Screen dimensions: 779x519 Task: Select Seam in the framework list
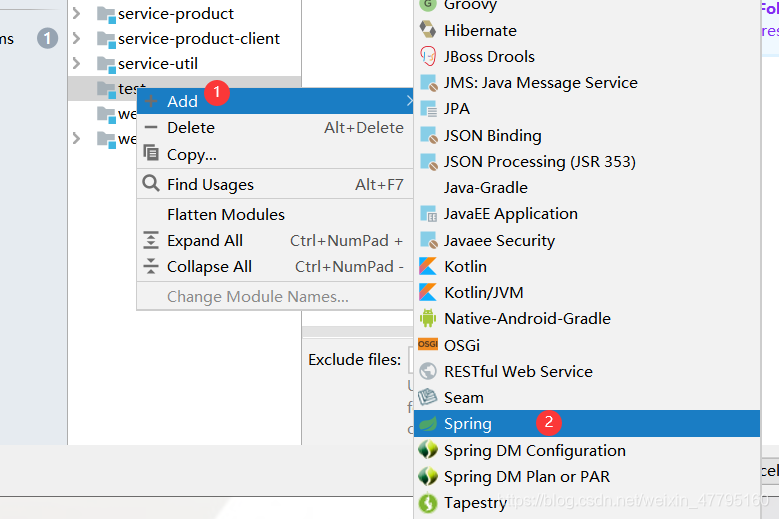587,397
